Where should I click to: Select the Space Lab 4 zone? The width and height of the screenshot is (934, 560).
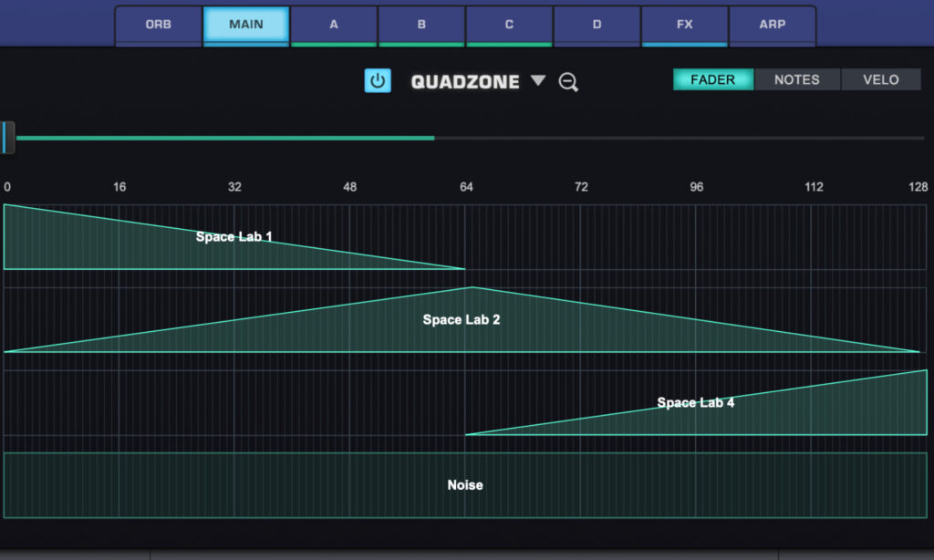[696, 403]
